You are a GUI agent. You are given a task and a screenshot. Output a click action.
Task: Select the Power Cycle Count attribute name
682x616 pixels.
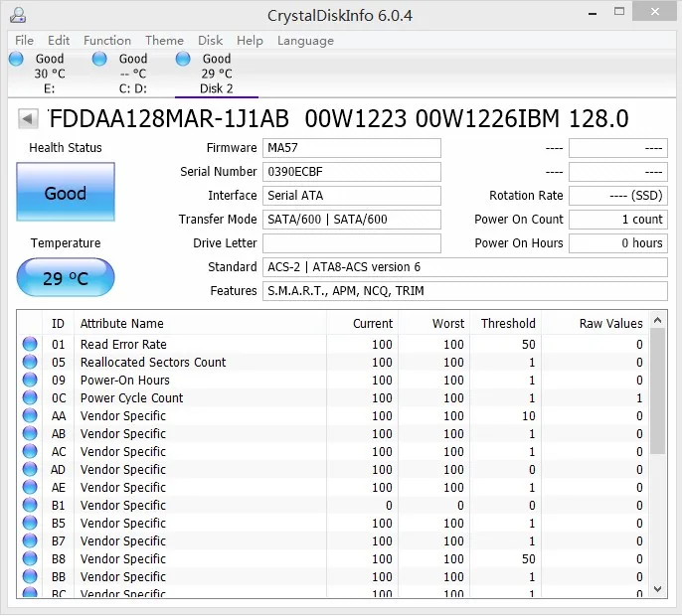pos(132,397)
